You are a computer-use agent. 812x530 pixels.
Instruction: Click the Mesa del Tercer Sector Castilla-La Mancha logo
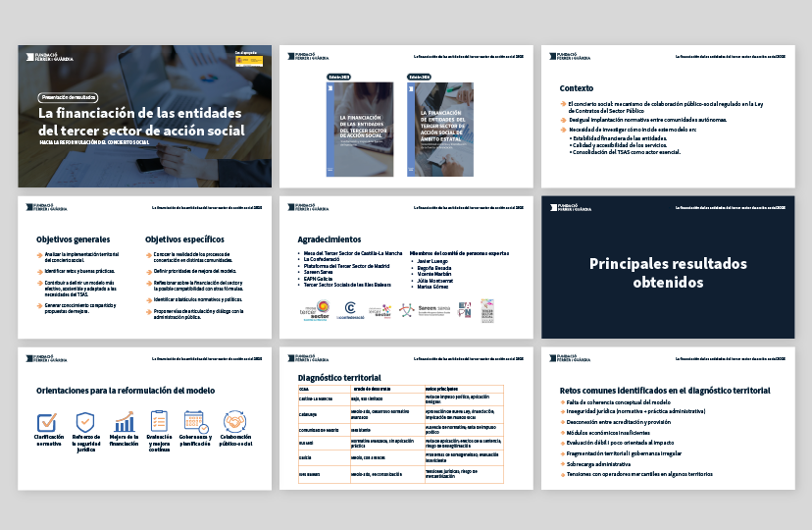[315, 311]
